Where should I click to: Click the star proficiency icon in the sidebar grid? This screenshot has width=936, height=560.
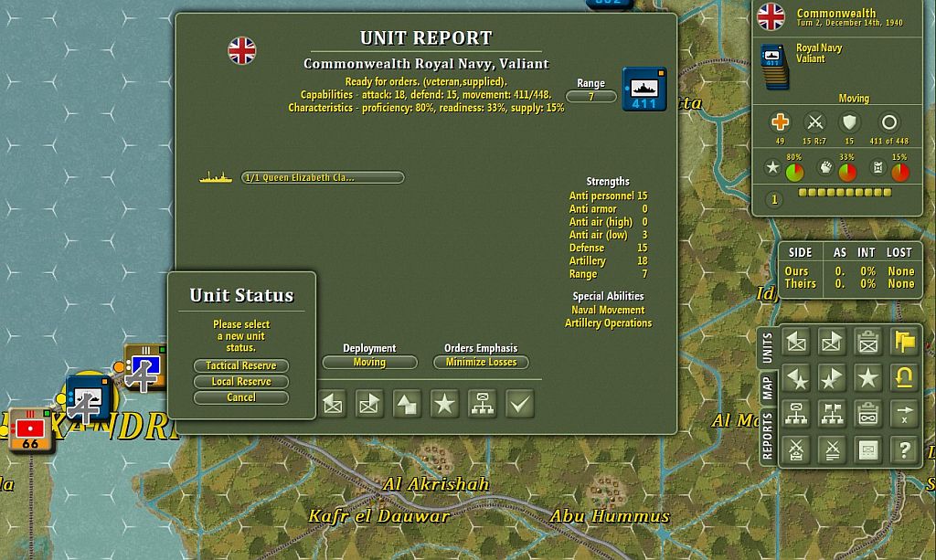(x=867, y=378)
